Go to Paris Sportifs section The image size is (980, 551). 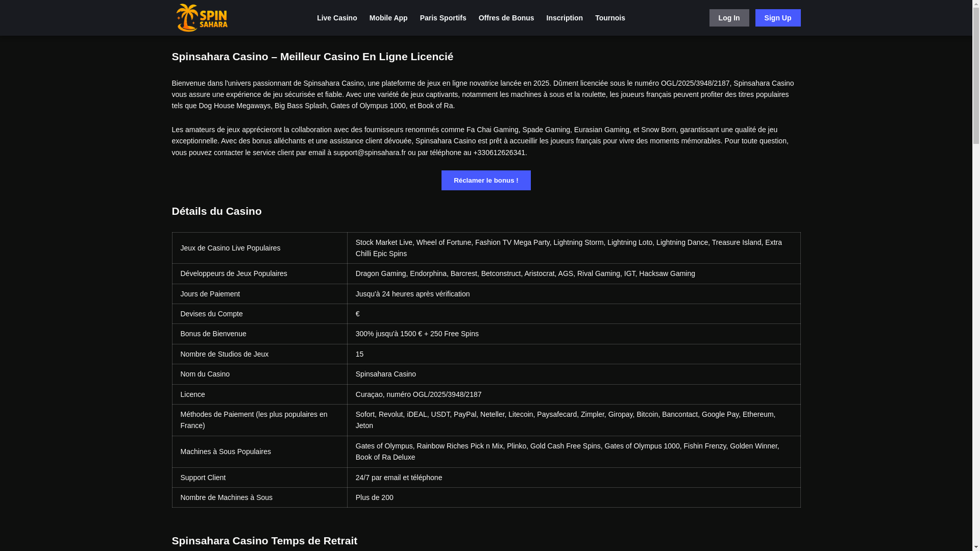pos(443,18)
